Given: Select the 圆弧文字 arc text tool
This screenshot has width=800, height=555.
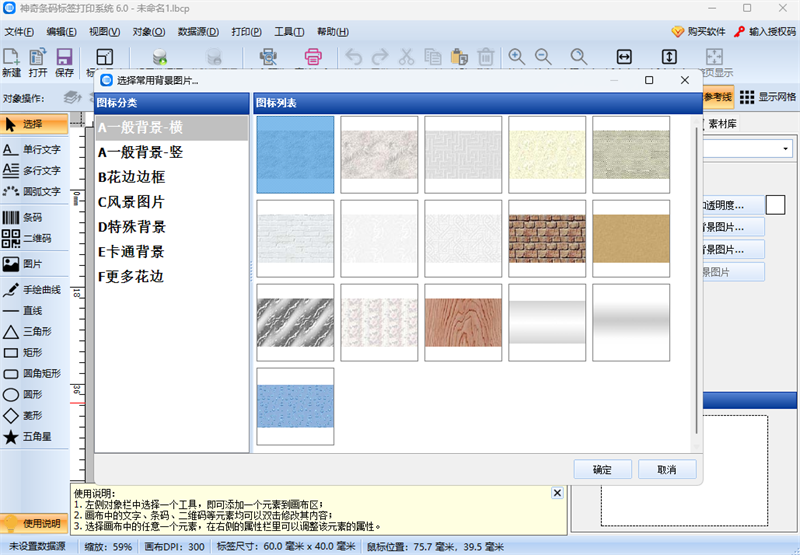Looking at the screenshot, I should (x=33, y=191).
